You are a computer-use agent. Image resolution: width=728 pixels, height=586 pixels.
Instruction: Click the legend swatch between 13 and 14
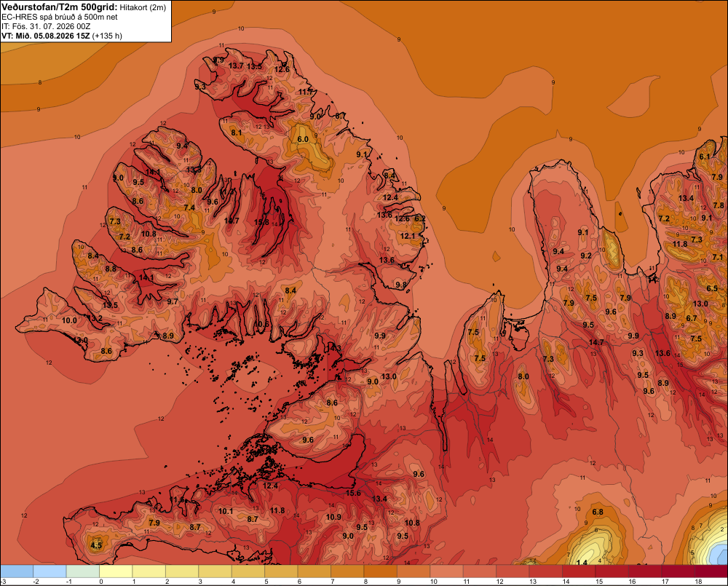[545, 571]
